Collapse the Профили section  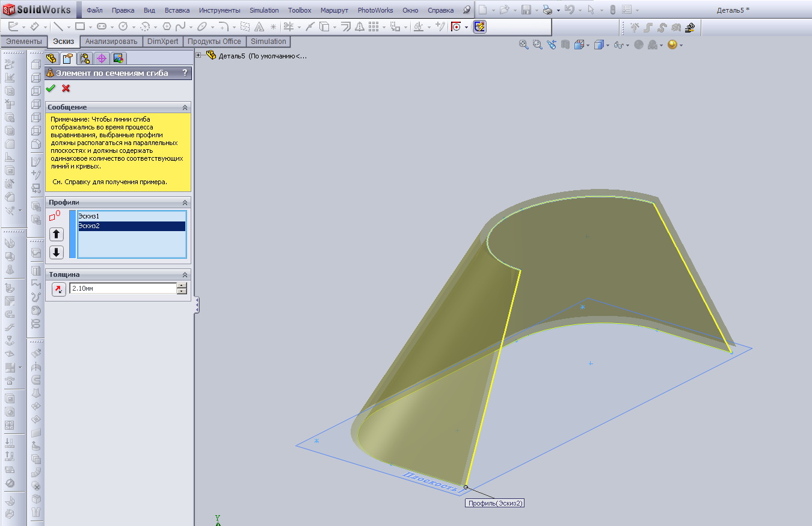click(185, 202)
